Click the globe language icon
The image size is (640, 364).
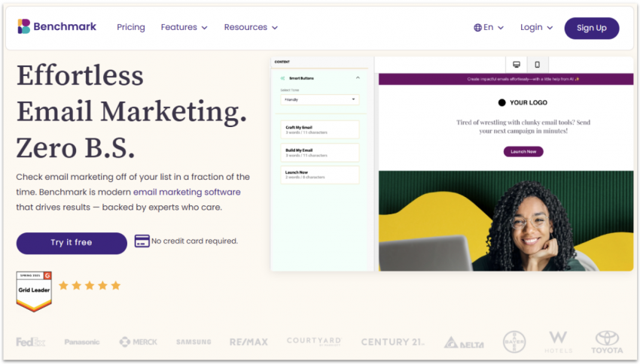click(477, 28)
